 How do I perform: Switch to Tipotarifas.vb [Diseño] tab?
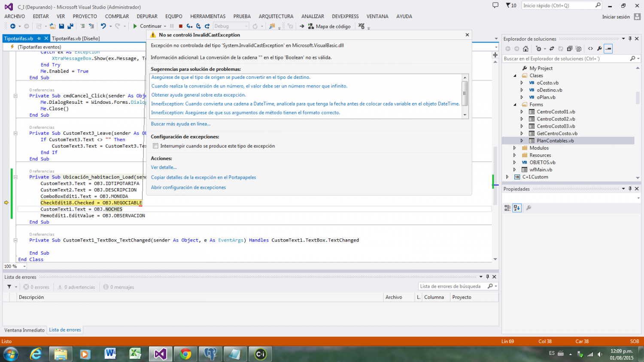pos(76,38)
